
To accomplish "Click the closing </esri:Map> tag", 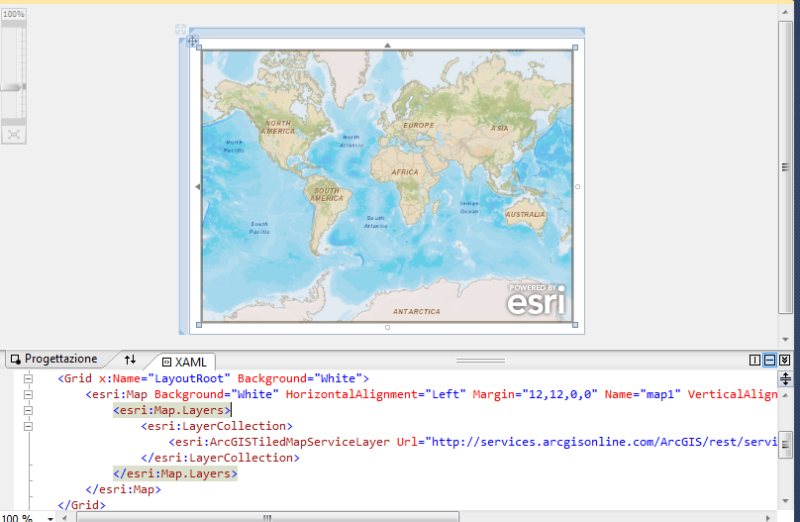I will [123, 489].
